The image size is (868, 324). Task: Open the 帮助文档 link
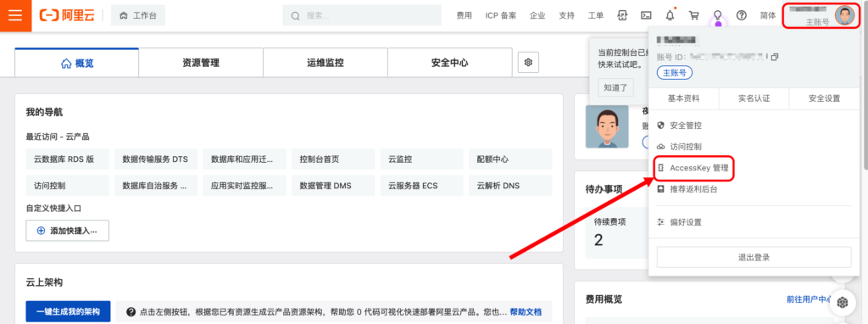pos(526,312)
